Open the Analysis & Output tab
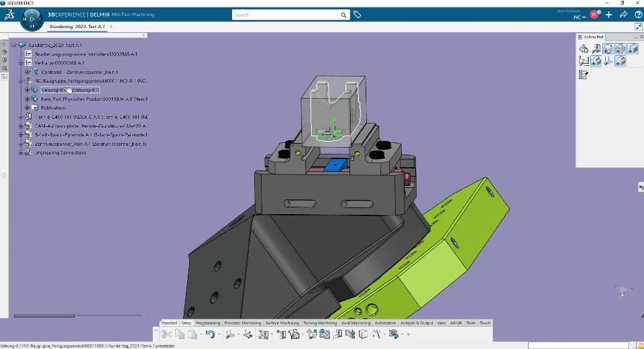Image resolution: width=644 pixels, height=349 pixels. coord(417,323)
